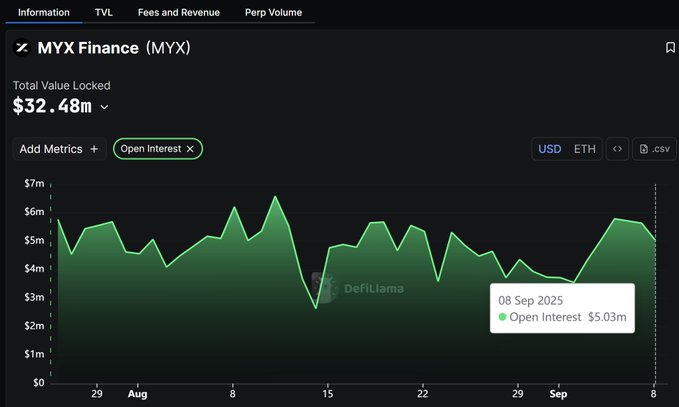Viewport: 679px width, 407px height.
Task: Click the Total Value Locked label
Action: click(61, 85)
